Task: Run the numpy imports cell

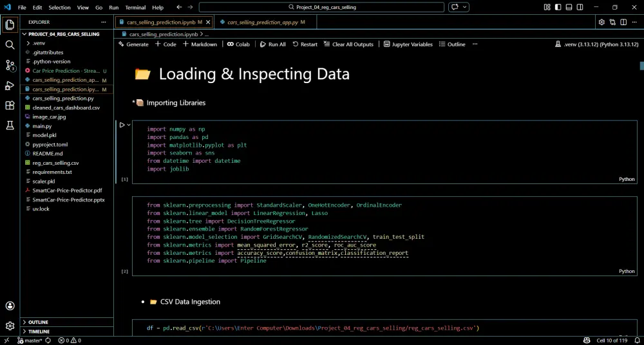Action: coord(122,125)
